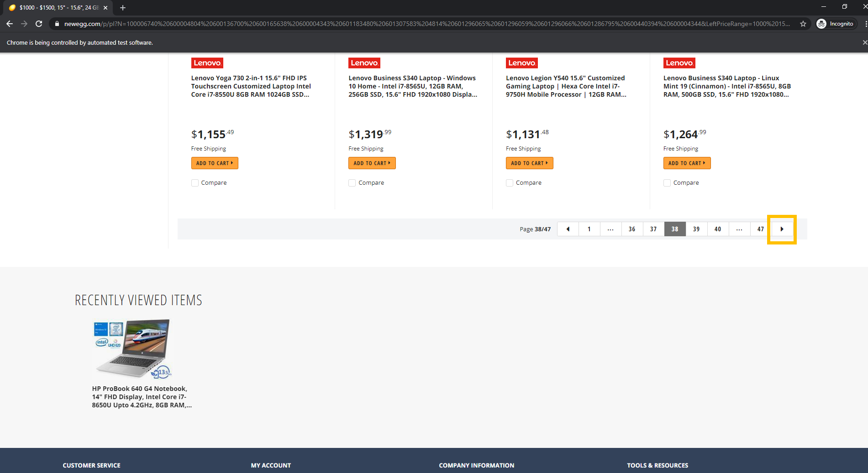
Task: Click the My Account footer heading
Action: (x=271, y=465)
